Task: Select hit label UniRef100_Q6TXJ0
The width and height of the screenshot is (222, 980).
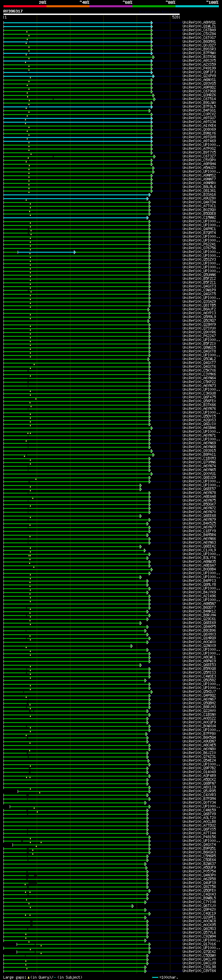Action: click(x=199, y=906)
